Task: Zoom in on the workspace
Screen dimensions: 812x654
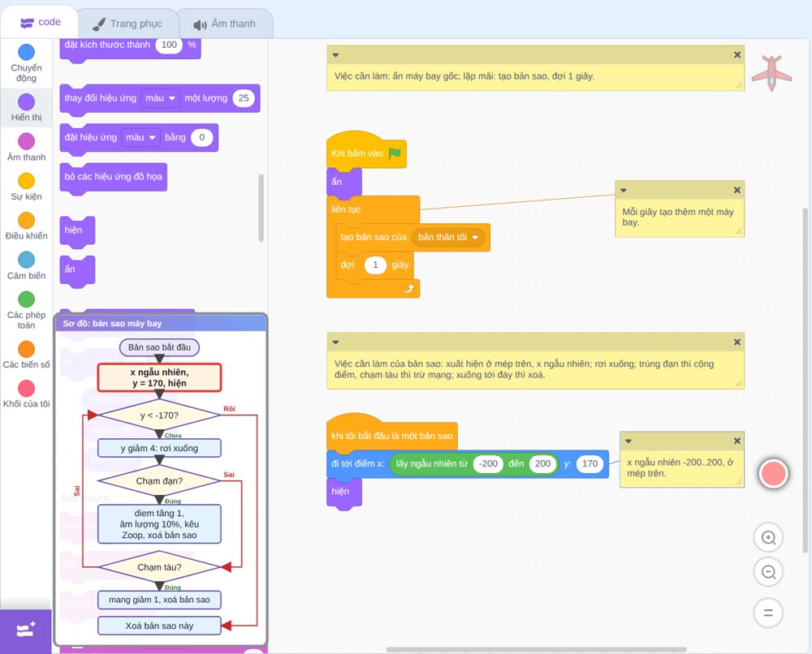Action: click(x=768, y=538)
